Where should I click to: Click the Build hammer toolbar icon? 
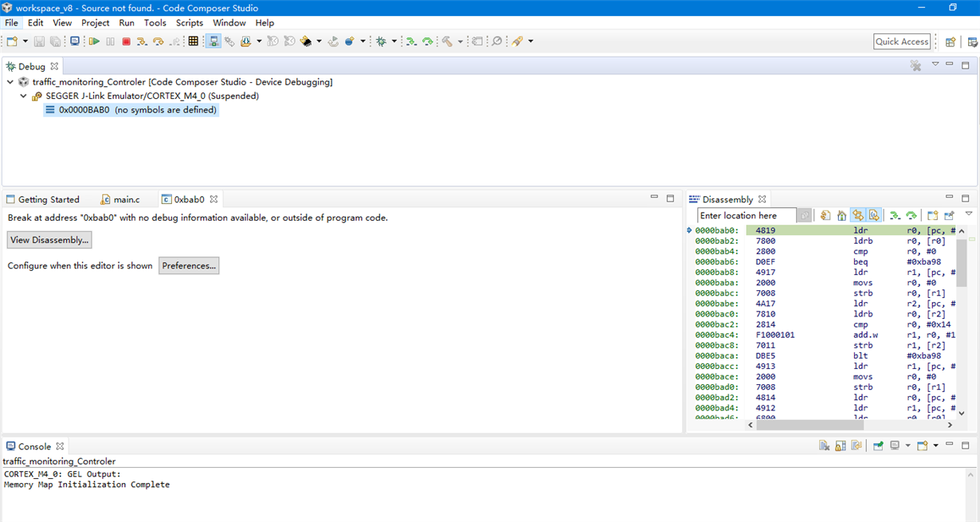[448, 41]
